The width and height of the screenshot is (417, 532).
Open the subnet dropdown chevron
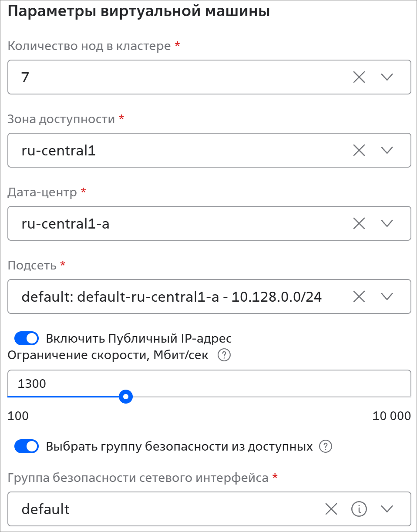click(x=387, y=297)
